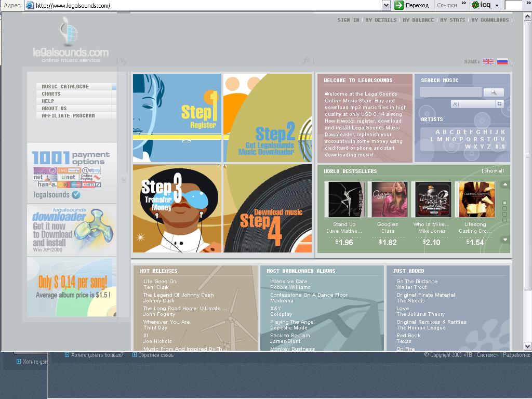
Task: Click the legalsounds.com globe logo
Action: (x=71, y=39)
